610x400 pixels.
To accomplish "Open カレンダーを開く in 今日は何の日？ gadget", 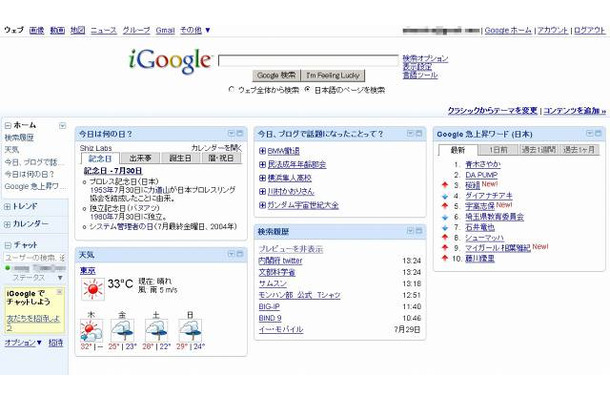I will pyautogui.click(x=216, y=148).
